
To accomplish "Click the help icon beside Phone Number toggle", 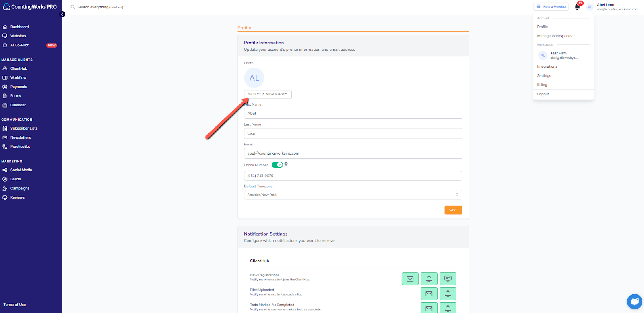I will [286, 164].
